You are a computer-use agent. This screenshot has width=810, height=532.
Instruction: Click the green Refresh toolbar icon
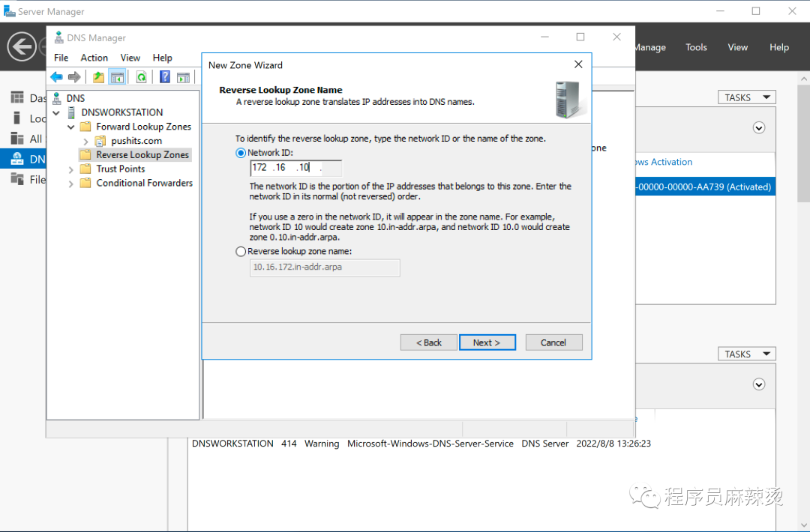141,77
